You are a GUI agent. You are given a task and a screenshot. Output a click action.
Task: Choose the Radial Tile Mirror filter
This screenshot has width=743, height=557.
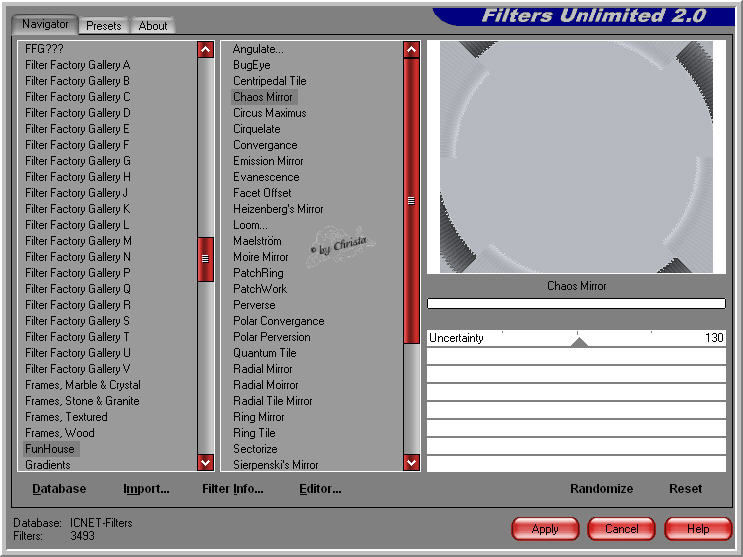[273, 401]
